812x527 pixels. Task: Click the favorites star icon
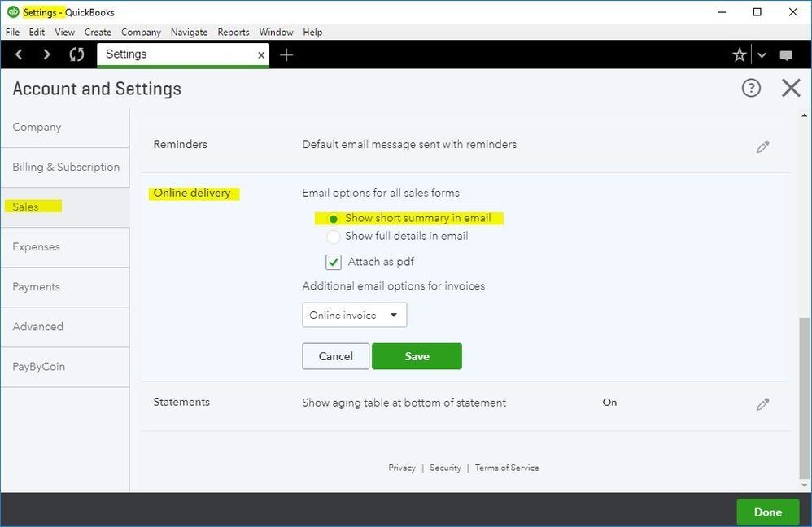739,54
